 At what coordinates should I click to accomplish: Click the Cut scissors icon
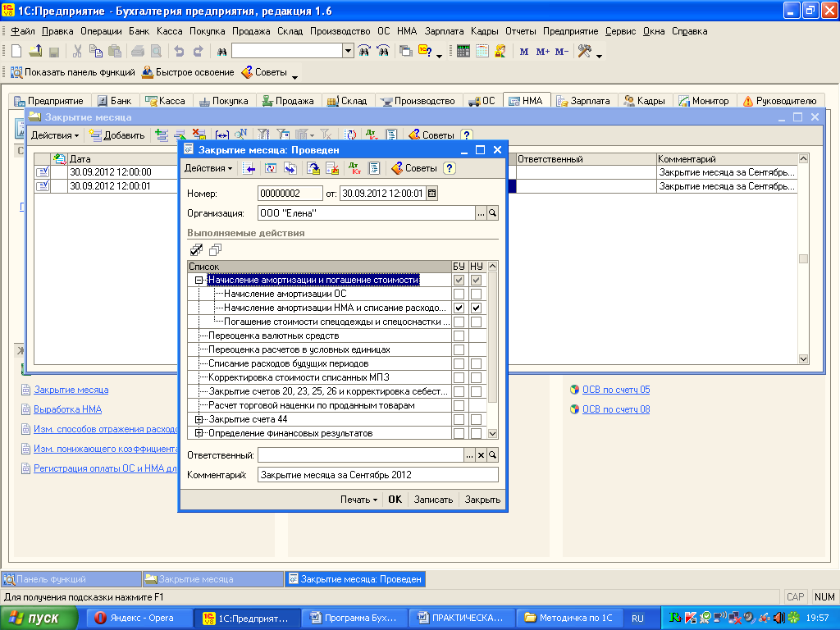tap(77, 51)
